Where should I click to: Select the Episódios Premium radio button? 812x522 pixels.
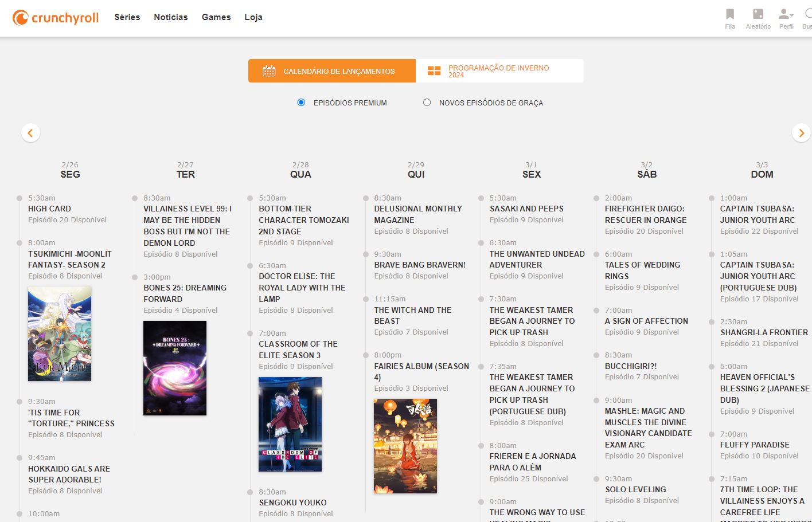(300, 102)
